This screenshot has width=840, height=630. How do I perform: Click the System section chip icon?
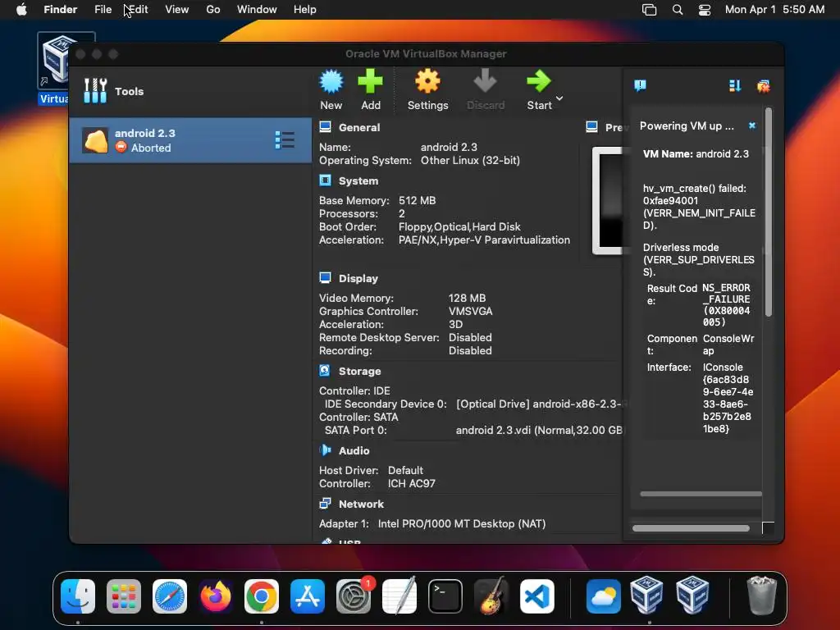point(325,180)
